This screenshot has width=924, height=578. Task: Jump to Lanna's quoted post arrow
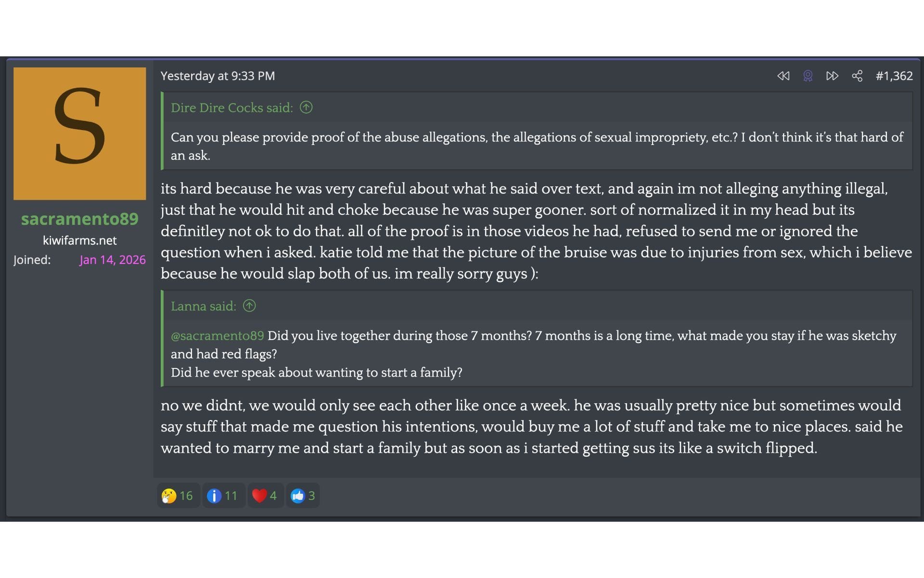click(x=249, y=306)
